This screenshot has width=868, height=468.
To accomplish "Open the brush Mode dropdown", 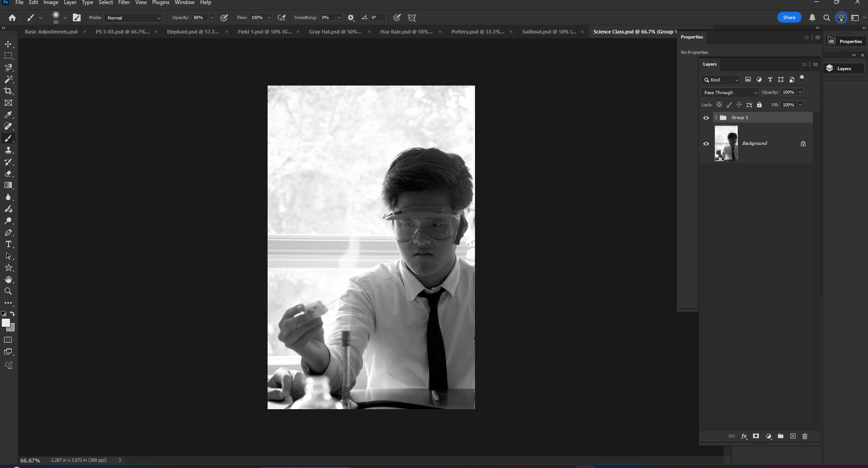I will (133, 18).
